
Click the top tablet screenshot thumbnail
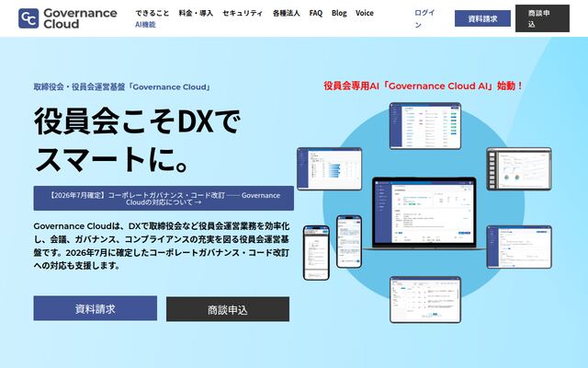(x=425, y=126)
